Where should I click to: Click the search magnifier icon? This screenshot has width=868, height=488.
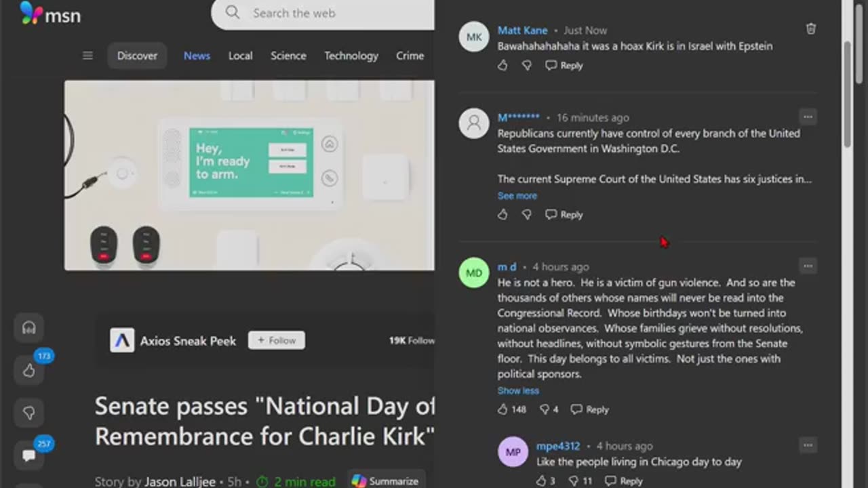pyautogui.click(x=233, y=13)
